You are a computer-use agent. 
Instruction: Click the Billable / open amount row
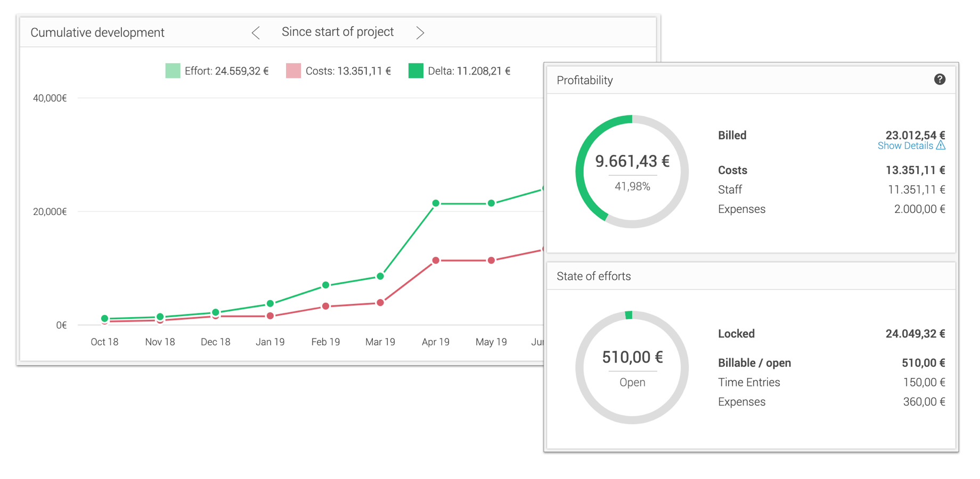(x=831, y=363)
